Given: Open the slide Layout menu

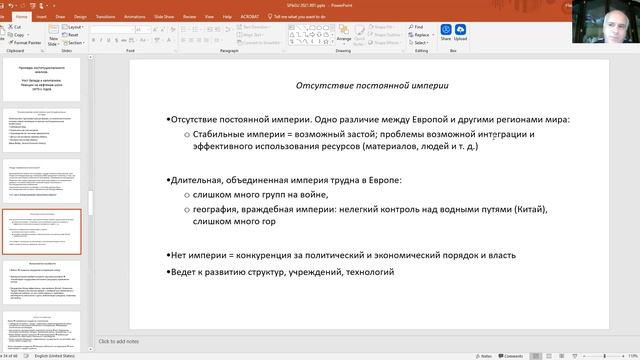Looking at the screenshot, I should (73, 27).
